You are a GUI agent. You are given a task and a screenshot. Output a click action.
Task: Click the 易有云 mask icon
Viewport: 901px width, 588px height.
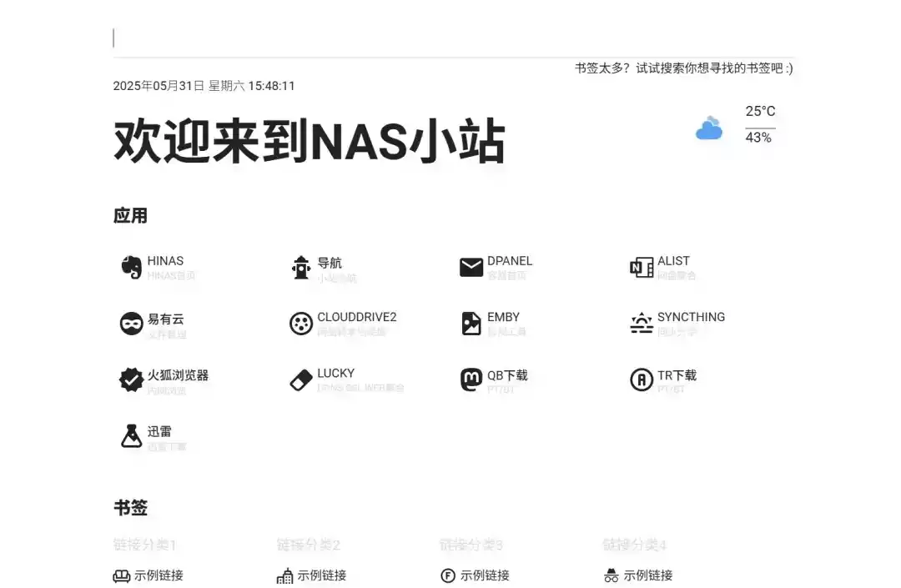(132, 324)
